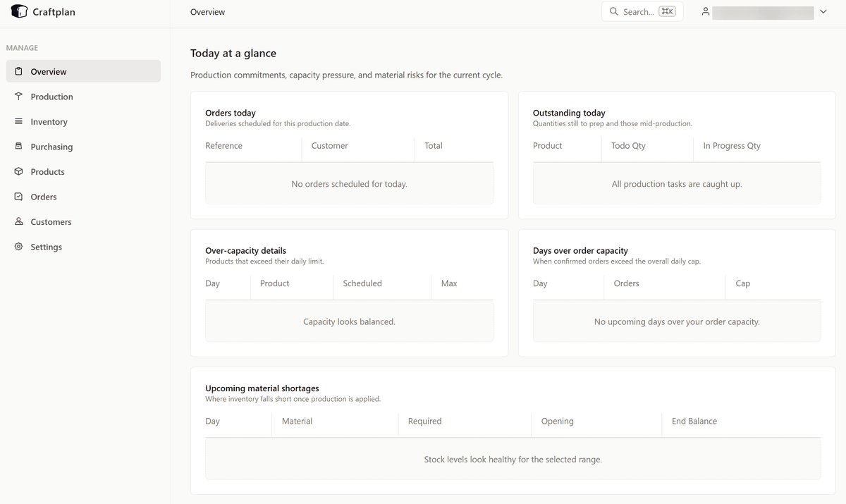Click the Products box icon
846x504 pixels.
click(x=19, y=172)
